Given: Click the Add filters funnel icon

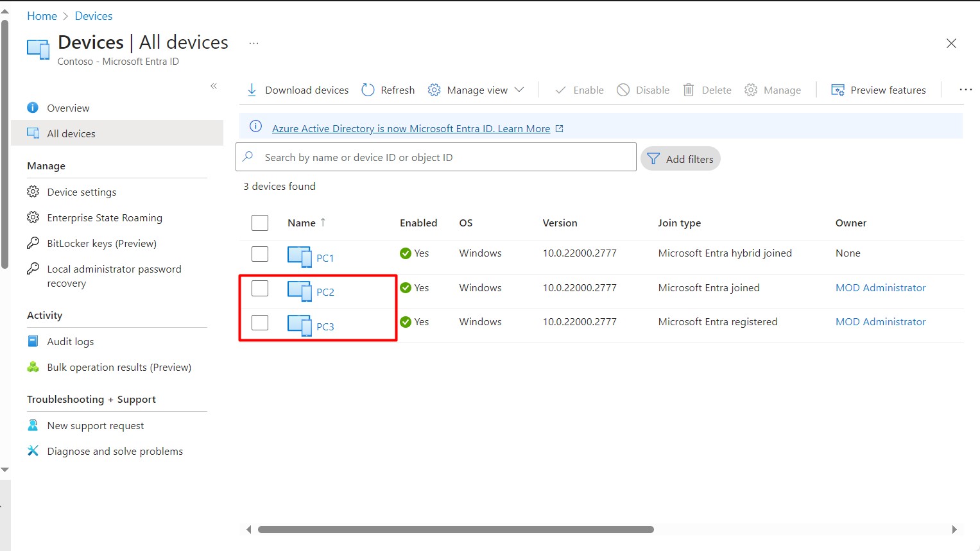Looking at the screenshot, I should (x=653, y=158).
